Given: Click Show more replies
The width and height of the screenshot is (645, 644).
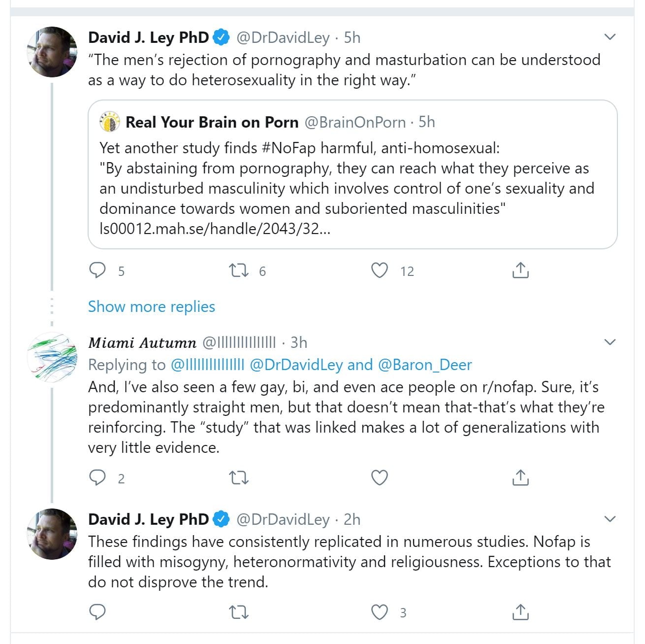Looking at the screenshot, I should pos(151,306).
